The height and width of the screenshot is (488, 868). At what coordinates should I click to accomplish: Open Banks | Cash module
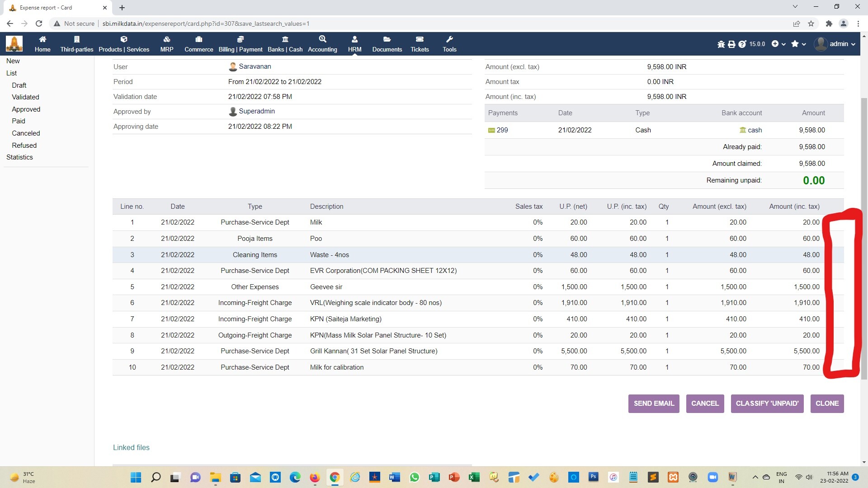[x=285, y=44]
